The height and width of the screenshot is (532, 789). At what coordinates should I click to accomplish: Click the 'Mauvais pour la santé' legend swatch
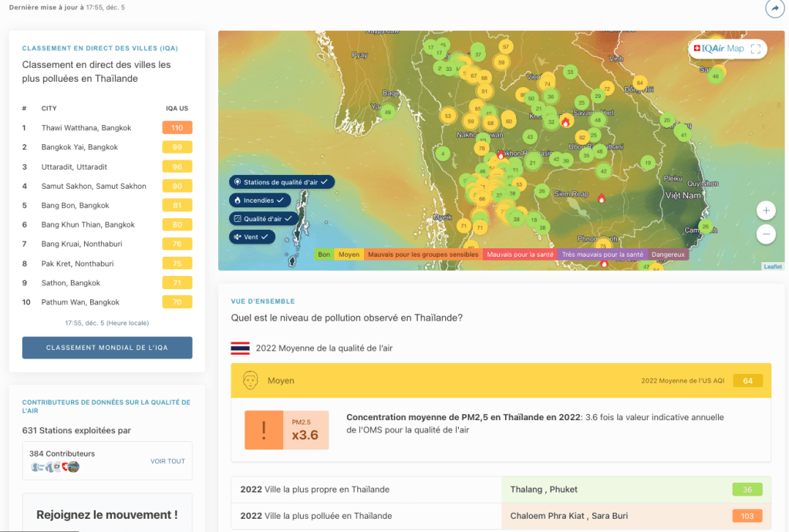[x=520, y=254]
